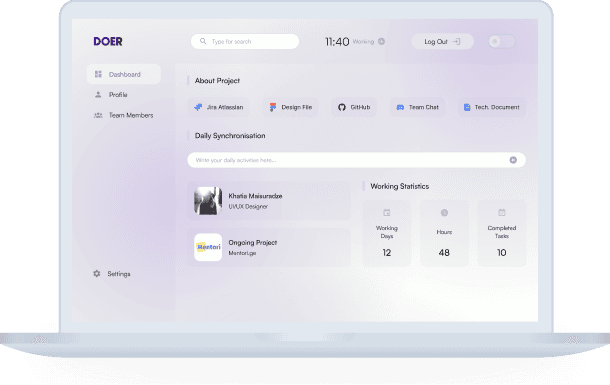This screenshot has height=385, width=610.
Task: Click the Working Days value 12
Action: pos(386,253)
